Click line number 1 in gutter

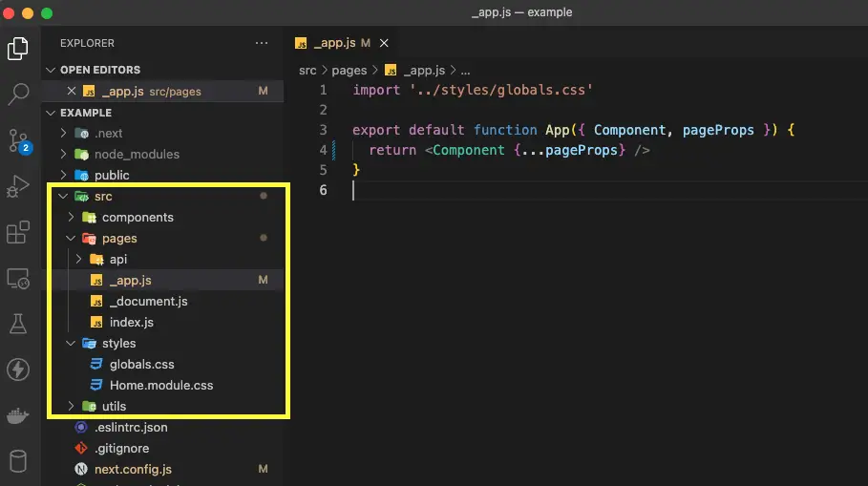click(324, 90)
